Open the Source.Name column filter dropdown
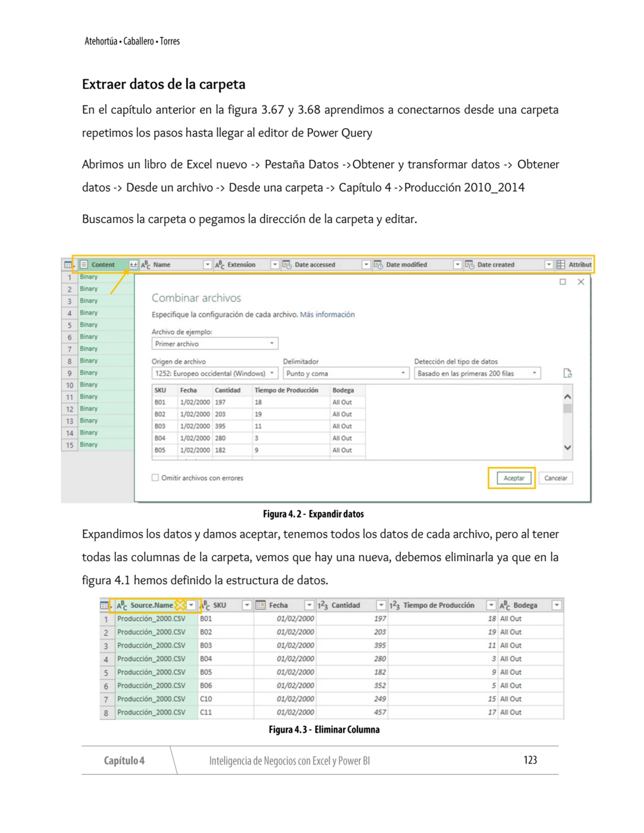This screenshot has height=833, width=644. [191, 605]
